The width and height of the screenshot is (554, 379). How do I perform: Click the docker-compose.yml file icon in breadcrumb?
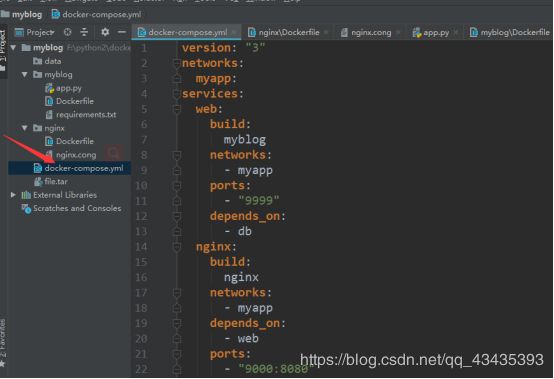coord(55,14)
